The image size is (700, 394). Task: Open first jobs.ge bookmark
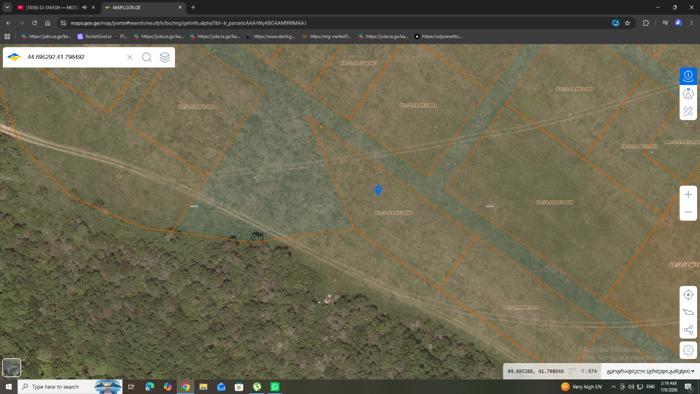tap(46, 37)
